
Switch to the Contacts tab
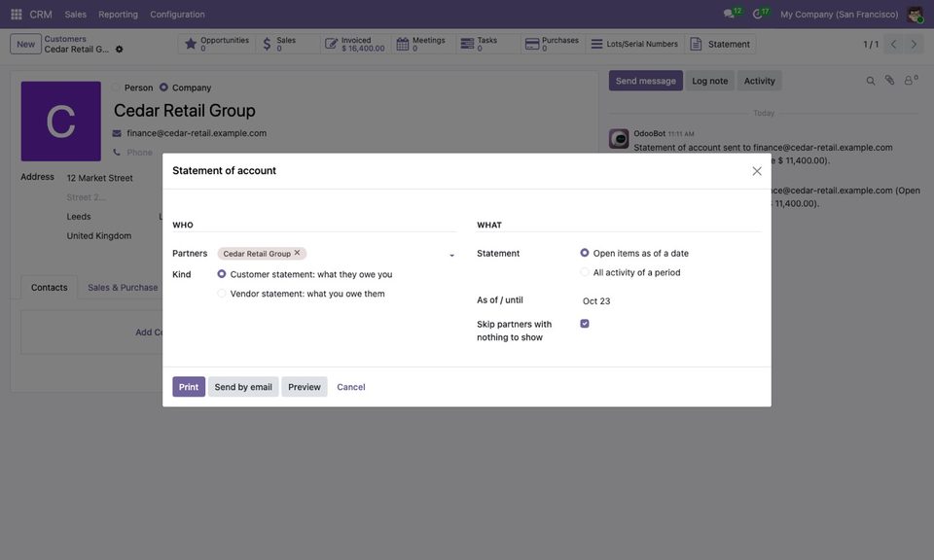coord(49,288)
